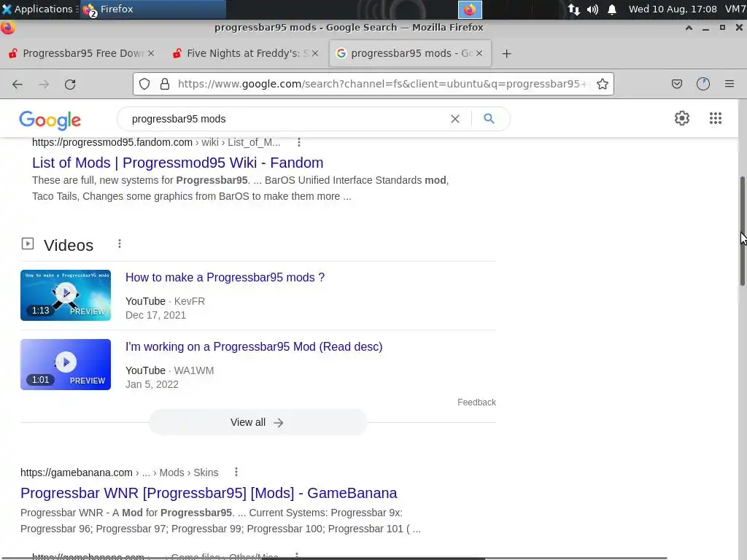Screen dimensions: 747x560
Task: Open Videos section more options
Action: coord(120,244)
